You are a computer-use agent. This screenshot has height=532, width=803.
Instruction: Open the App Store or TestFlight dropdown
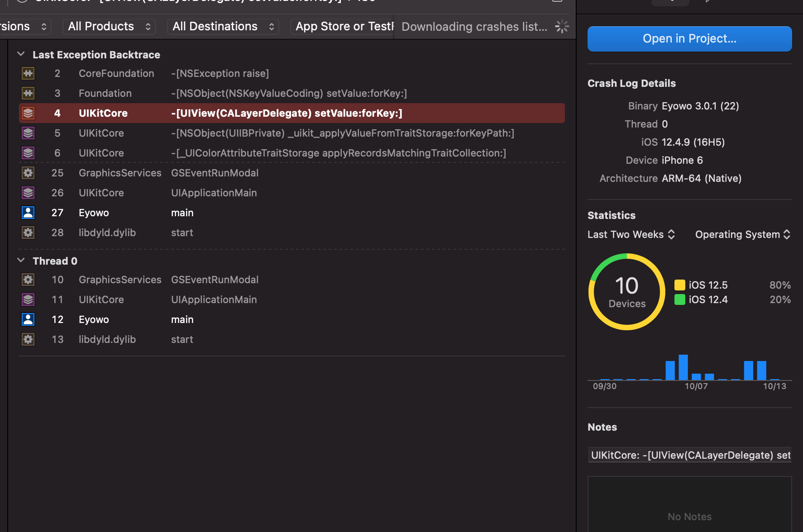pos(343,27)
